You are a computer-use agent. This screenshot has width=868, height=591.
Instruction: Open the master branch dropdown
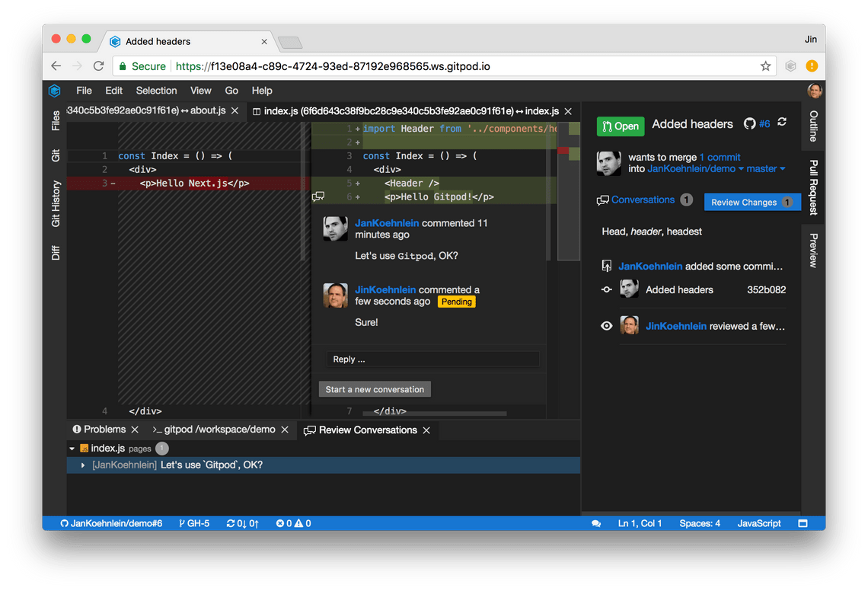(766, 169)
